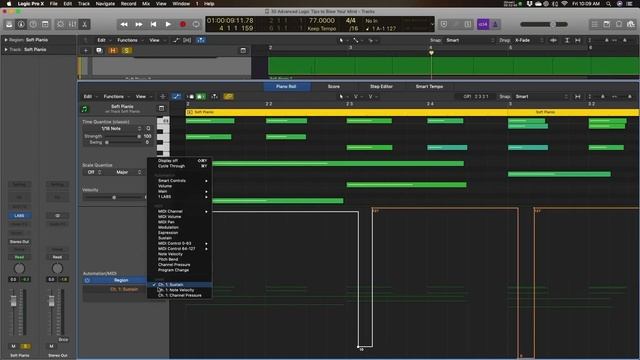Click the Piano Roll Catch Playhead button
The width and height of the screenshot is (640, 360).
[214, 97]
